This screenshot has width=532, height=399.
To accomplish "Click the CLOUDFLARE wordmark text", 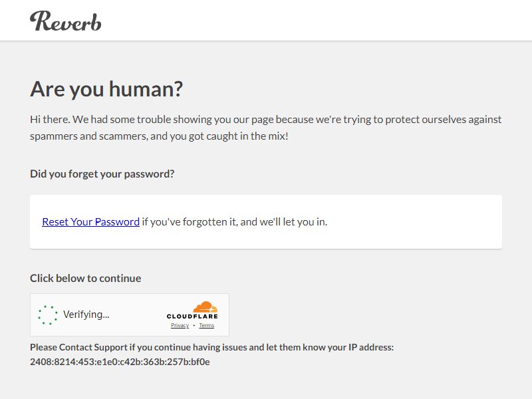I will (x=192, y=317).
